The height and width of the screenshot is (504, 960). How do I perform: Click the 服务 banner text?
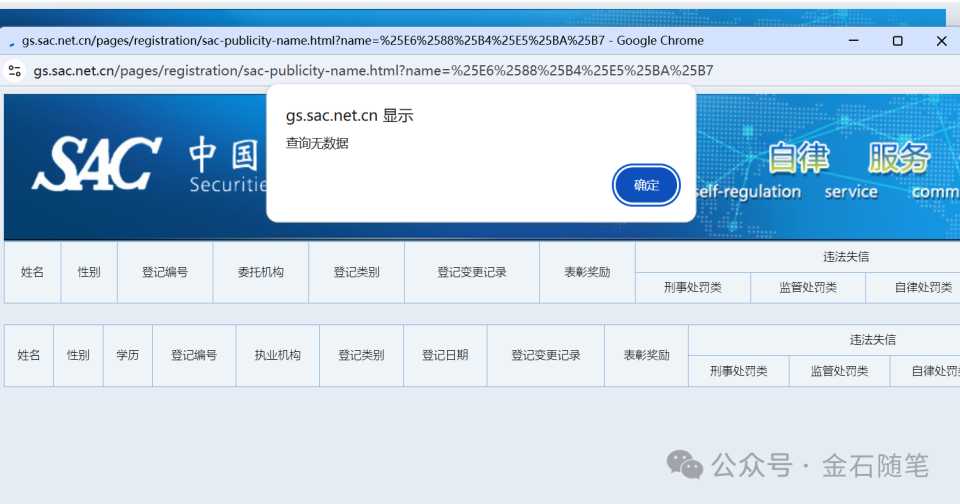point(899,157)
